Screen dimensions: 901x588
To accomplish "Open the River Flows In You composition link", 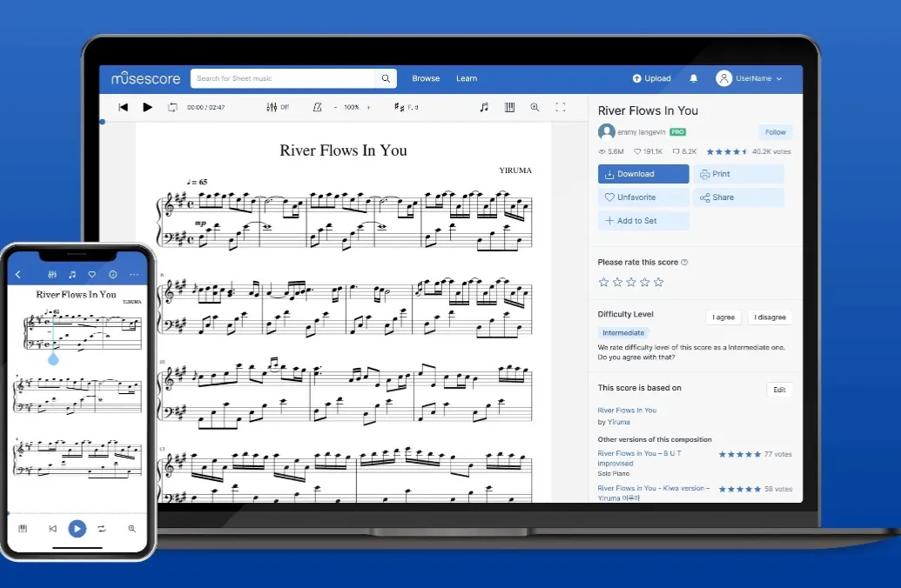I will click(x=627, y=411).
